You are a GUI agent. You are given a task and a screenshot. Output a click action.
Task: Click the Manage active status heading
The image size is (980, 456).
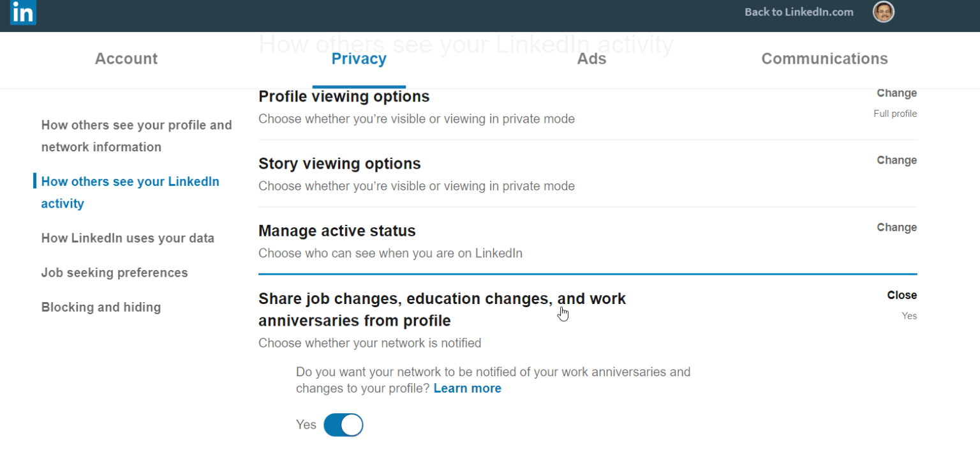tap(337, 231)
